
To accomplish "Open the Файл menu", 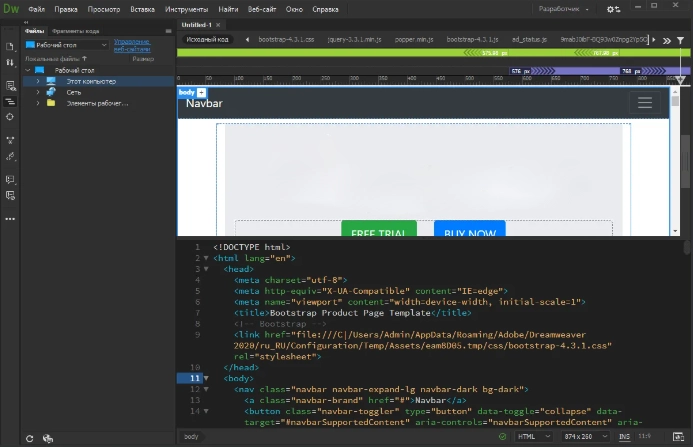I will pos(36,9).
